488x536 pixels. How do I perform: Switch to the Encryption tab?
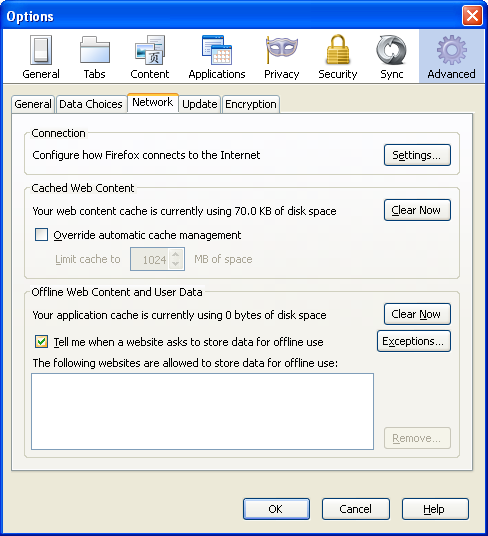(251, 104)
